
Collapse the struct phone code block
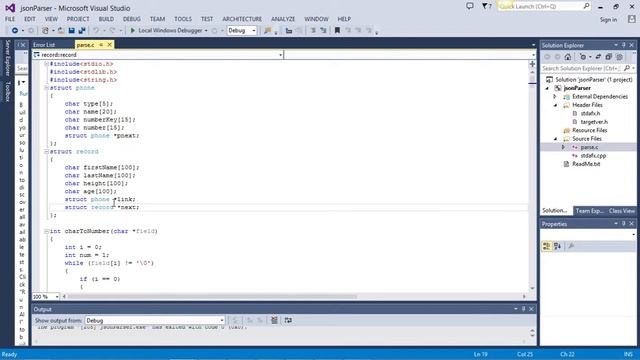(x=47, y=88)
